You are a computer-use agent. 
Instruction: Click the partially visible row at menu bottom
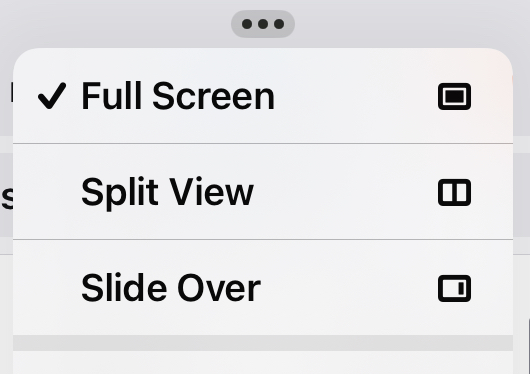point(263,363)
